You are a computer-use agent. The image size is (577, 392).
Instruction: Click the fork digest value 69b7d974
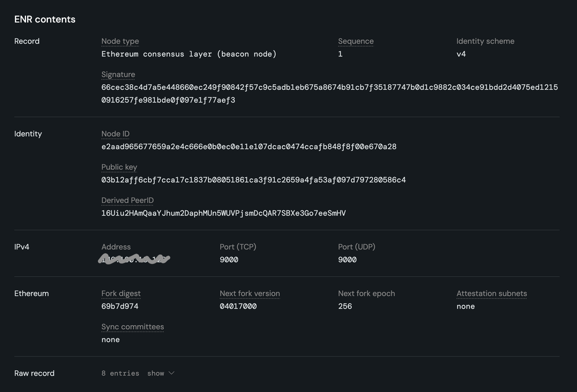pos(120,306)
